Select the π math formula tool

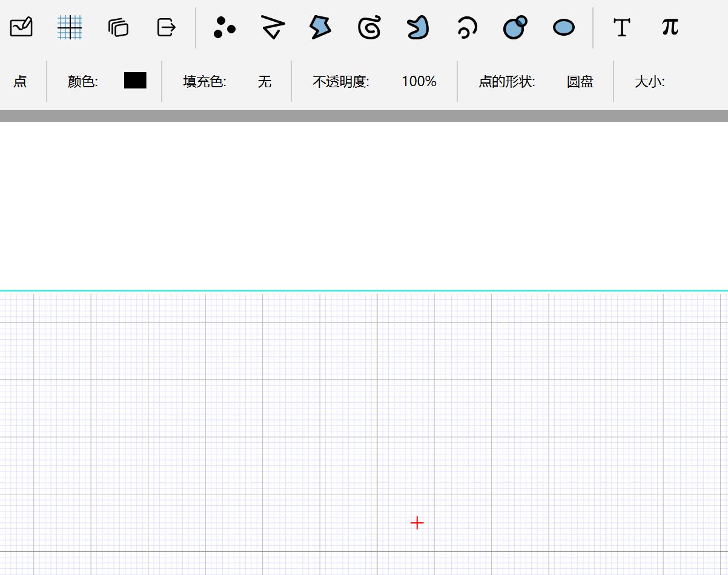[670, 27]
